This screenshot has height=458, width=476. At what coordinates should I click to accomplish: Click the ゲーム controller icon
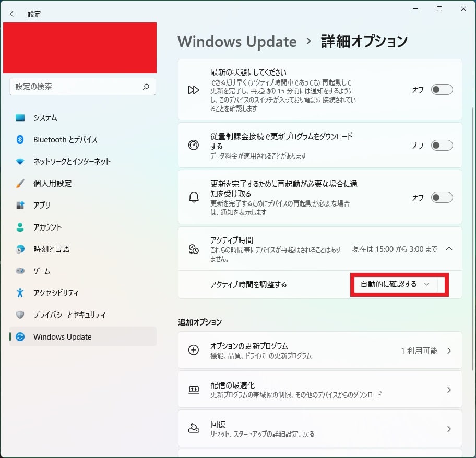point(20,271)
